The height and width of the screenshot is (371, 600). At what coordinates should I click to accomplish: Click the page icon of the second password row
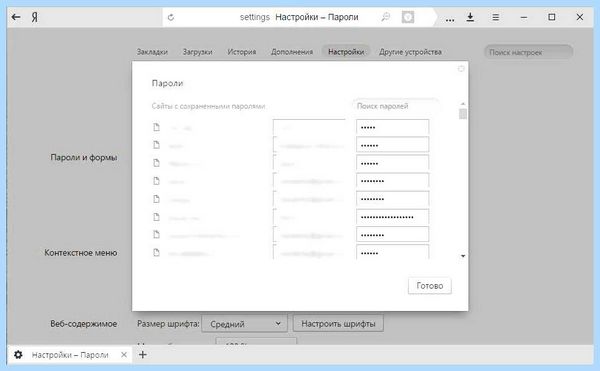click(x=156, y=145)
